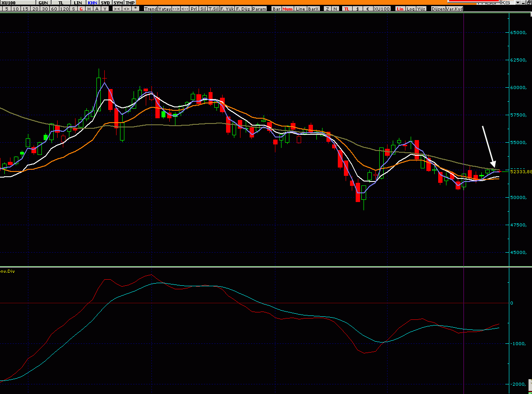Open the blue KHN header tab

point(92,3)
